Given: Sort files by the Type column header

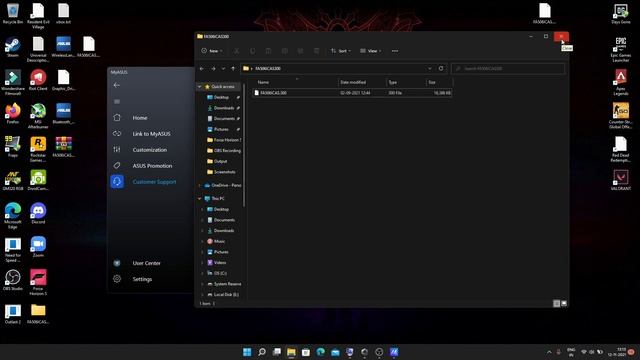Looking at the screenshot, I should point(406,82).
